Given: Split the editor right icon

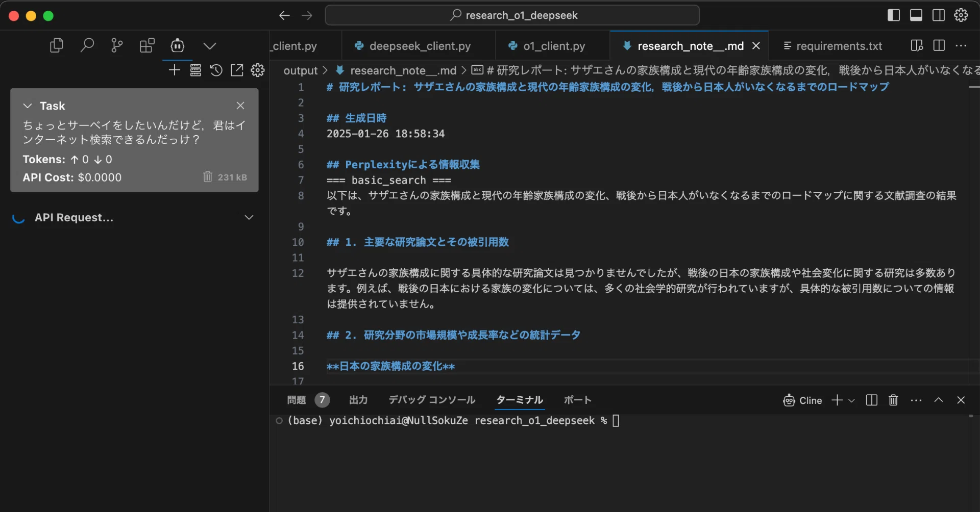Looking at the screenshot, I should pyautogui.click(x=939, y=46).
